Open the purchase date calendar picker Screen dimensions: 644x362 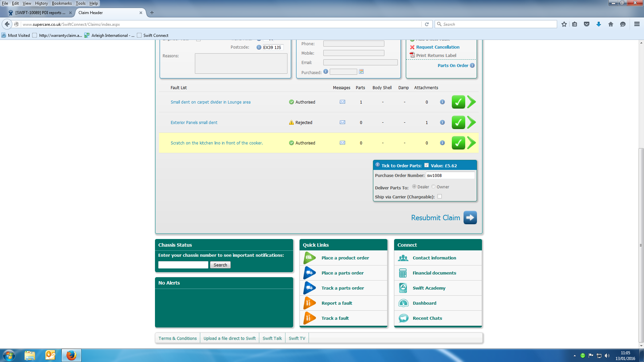(x=361, y=71)
